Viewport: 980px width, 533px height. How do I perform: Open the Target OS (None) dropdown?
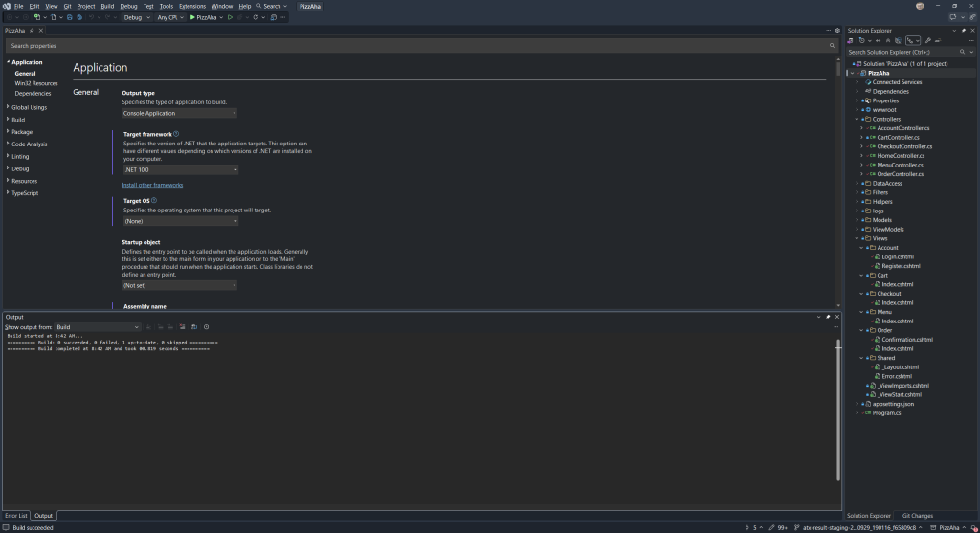coord(180,221)
